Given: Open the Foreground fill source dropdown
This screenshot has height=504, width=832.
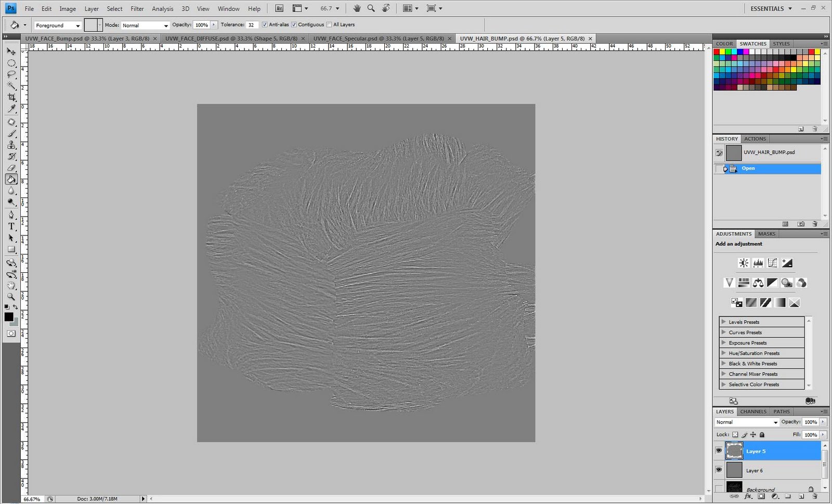Looking at the screenshot, I should pos(58,25).
